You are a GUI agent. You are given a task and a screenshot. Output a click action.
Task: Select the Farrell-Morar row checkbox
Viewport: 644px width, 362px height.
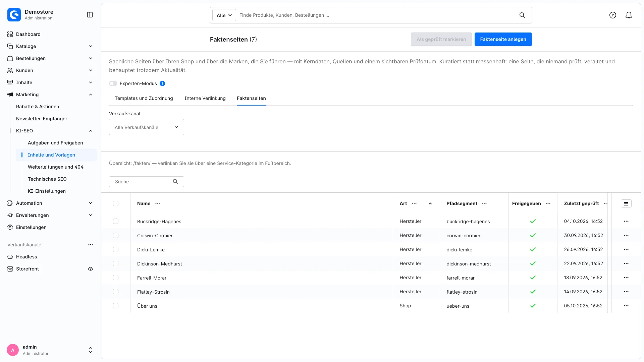[116, 278]
